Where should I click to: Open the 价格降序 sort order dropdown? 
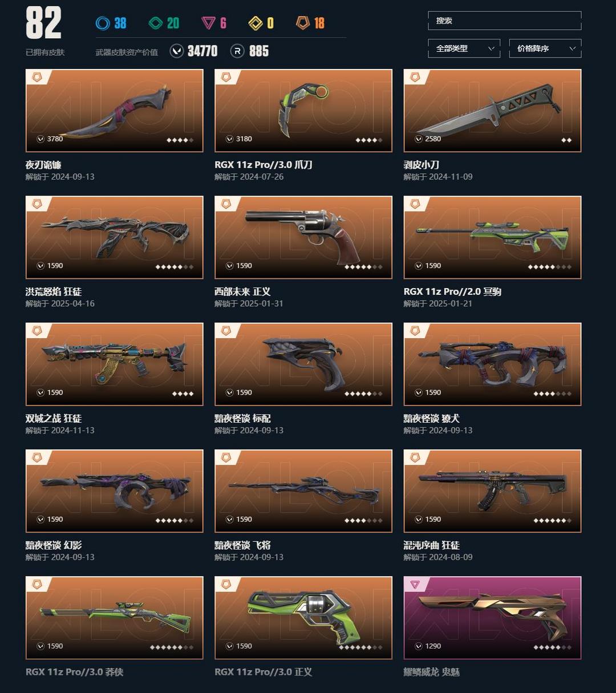pos(545,48)
